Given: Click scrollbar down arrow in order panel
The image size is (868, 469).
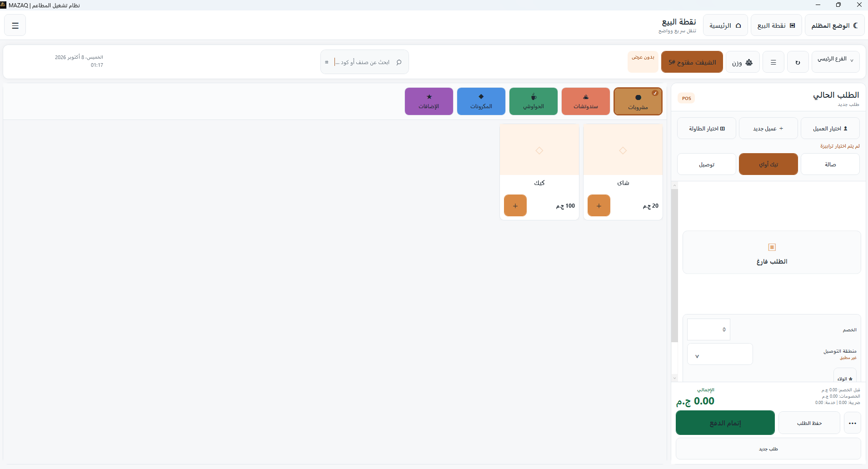Looking at the screenshot, I should pos(674,378).
